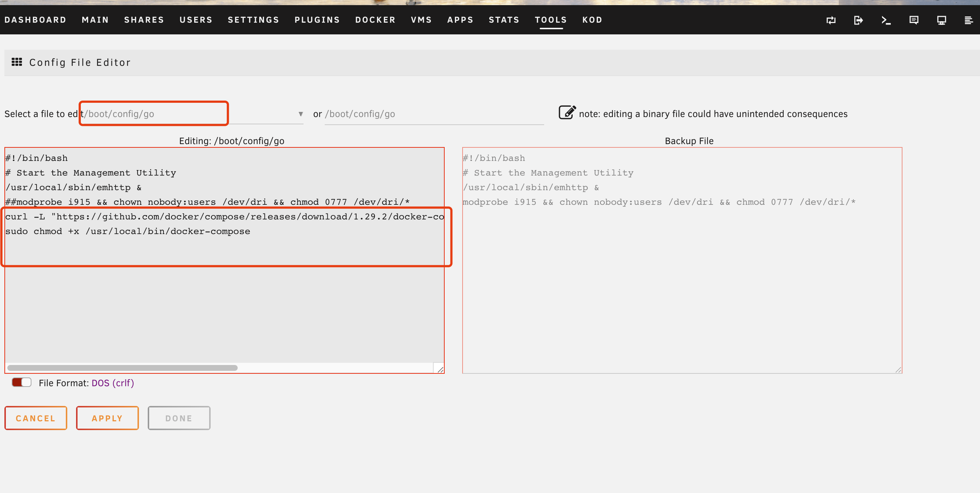Expand the file selection dropdown arrow

301,114
